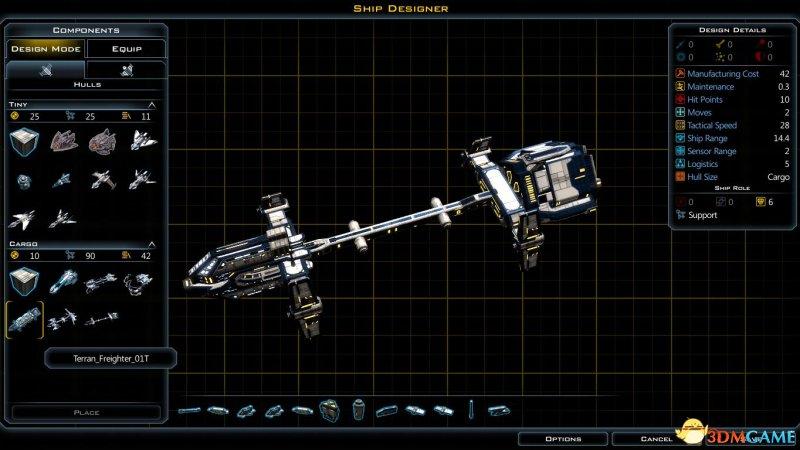The width and height of the screenshot is (800, 450).
Task: Click the 'Manufacturing Cost' label
Action: coord(723,73)
